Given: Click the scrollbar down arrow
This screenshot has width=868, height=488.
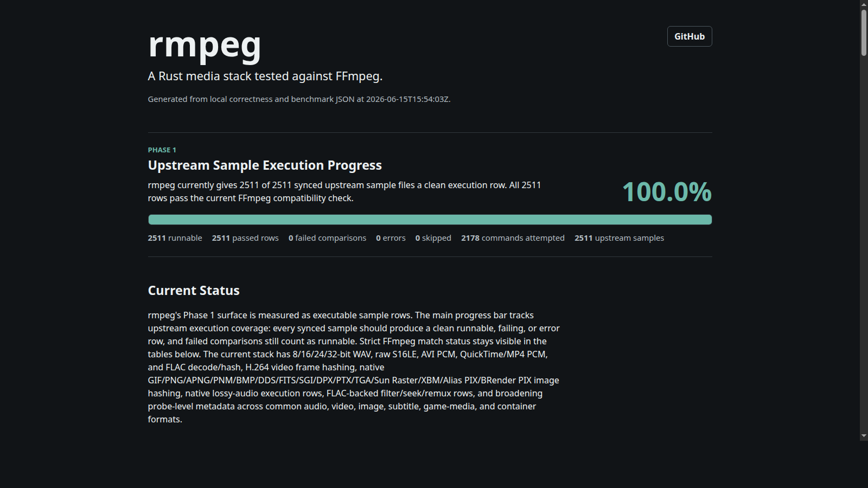Looking at the screenshot, I should [x=864, y=436].
